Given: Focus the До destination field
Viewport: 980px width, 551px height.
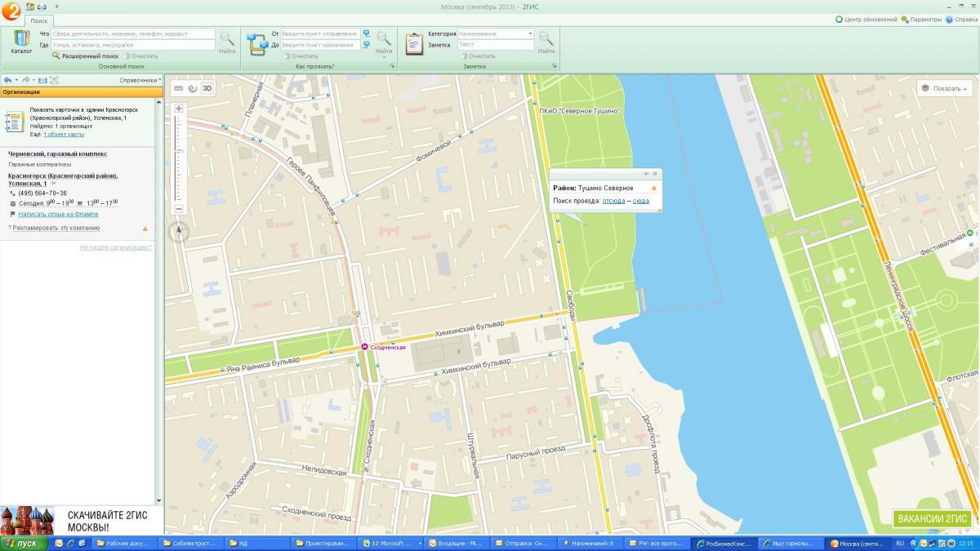Looking at the screenshot, I should (321, 45).
